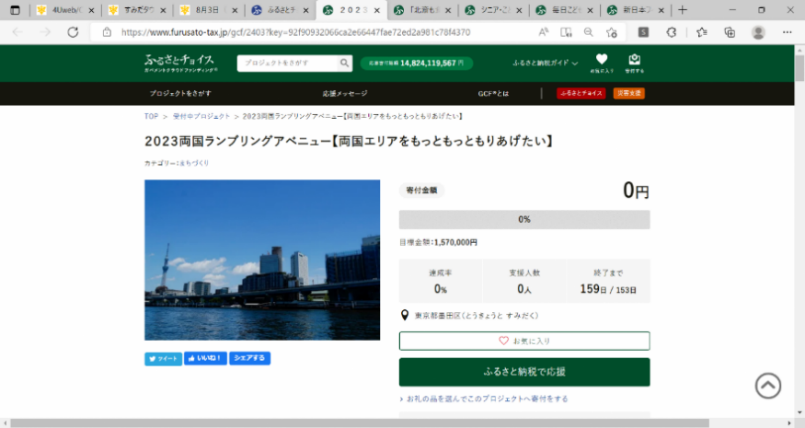Refresh the page with the reload icon
Screen dimensions: 805x428
click(73, 32)
